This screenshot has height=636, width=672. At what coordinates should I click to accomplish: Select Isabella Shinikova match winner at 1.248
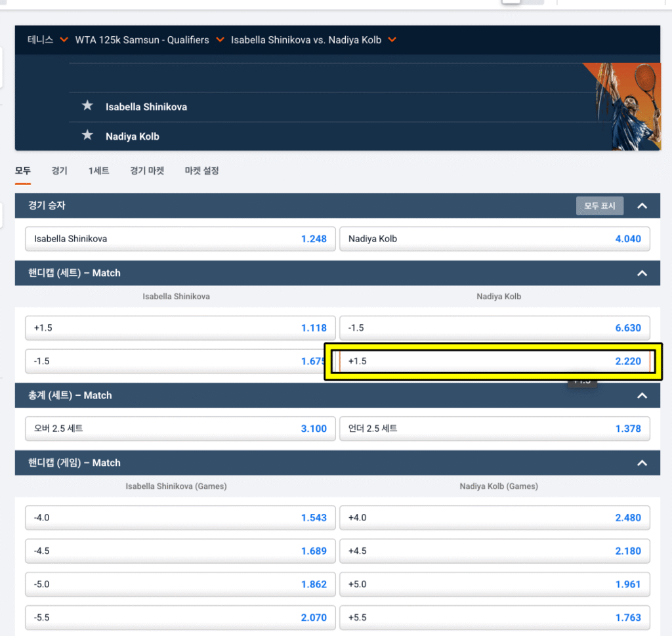coord(180,239)
